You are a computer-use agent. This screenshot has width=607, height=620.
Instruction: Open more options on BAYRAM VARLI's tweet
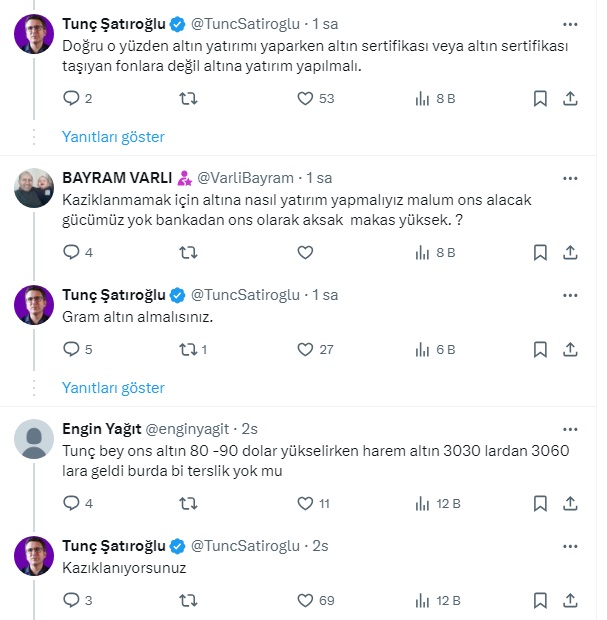(x=570, y=178)
